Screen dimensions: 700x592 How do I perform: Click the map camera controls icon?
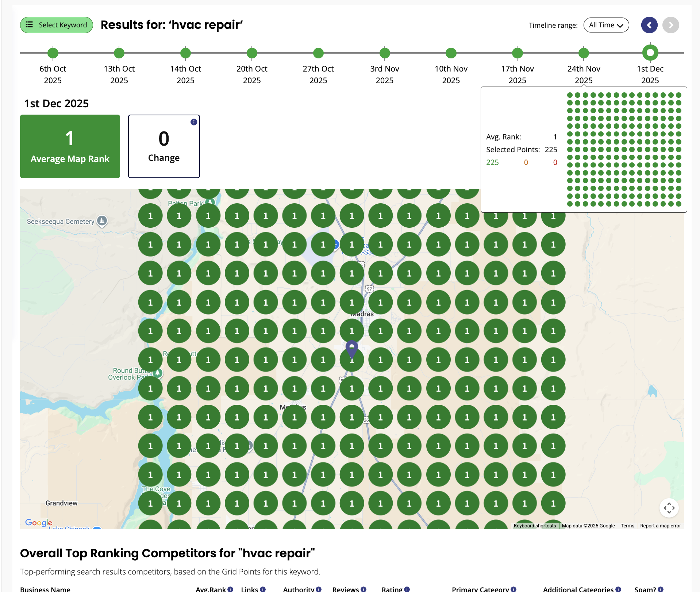coord(669,508)
